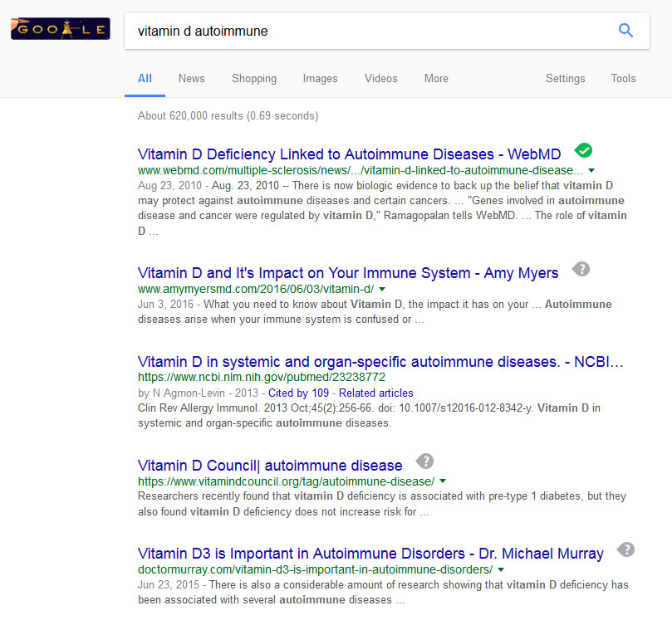The height and width of the screenshot is (625, 672).
Task: Open Vitamin D3 is Important in Autoimmune Disorders
Action: 370,553
